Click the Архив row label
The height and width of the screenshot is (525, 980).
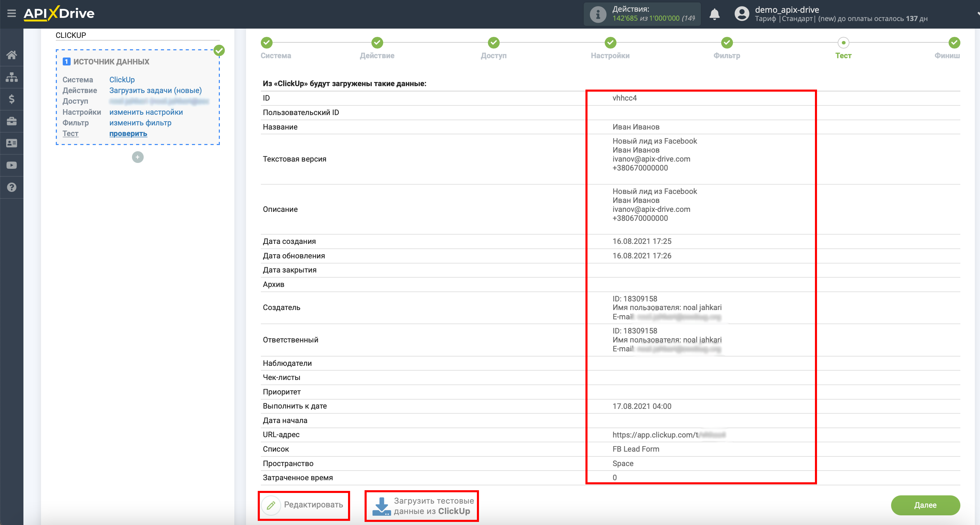[273, 285]
